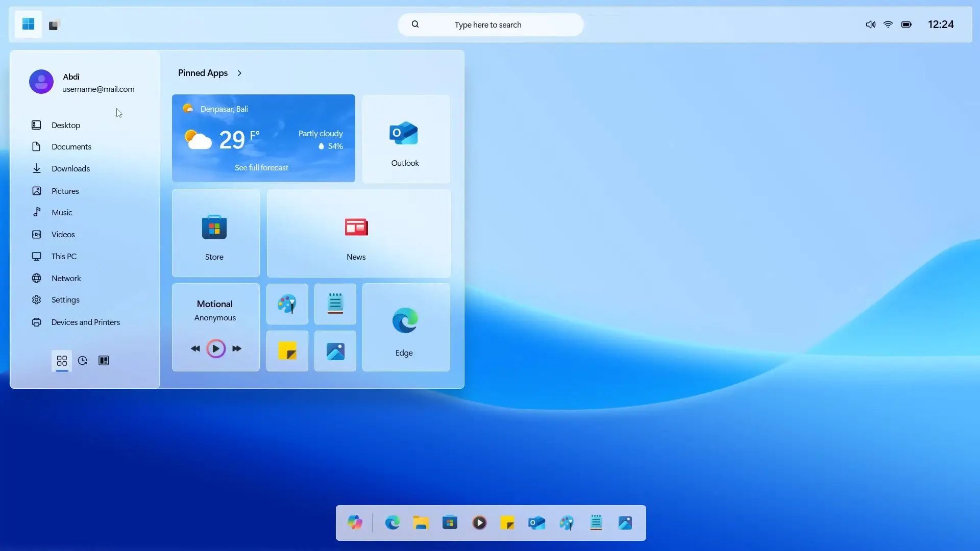Screen dimensions: 980x551
Task: Open Paint from the taskbar
Action: [x=567, y=522]
